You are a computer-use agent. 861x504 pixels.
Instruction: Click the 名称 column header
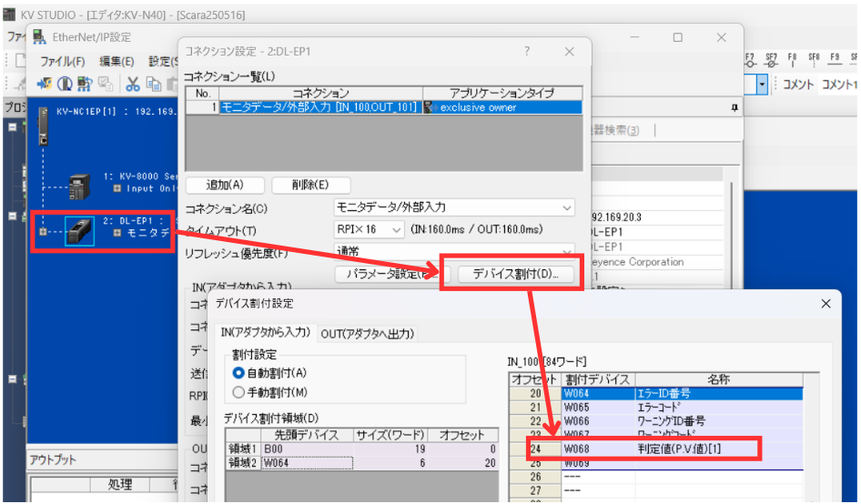(719, 379)
